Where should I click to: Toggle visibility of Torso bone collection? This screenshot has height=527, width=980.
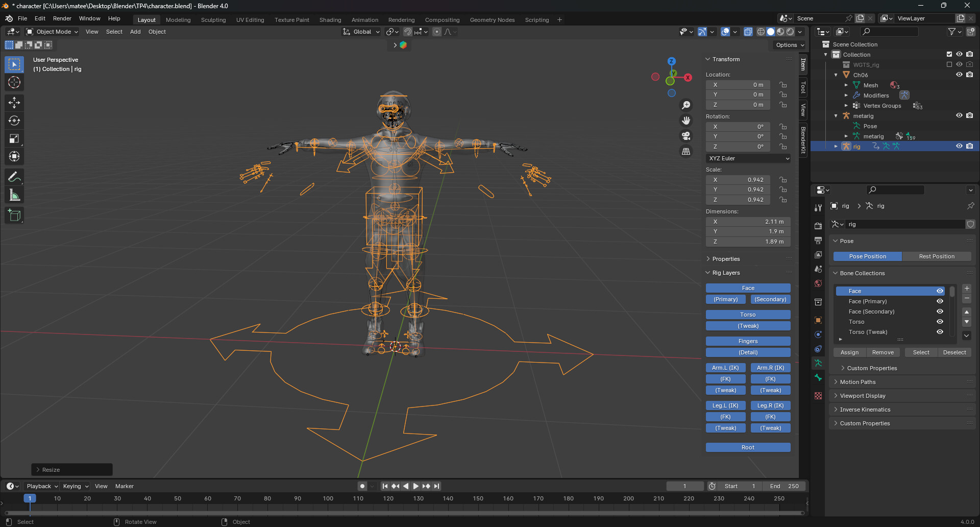[940, 322]
